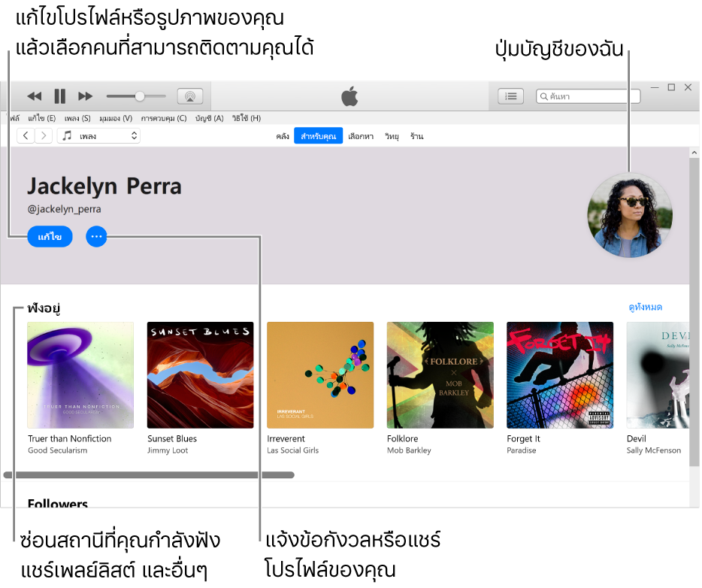This screenshot has width=702, height=588.
Task: Click the Paradise artist name
Action: click(522, 450)
